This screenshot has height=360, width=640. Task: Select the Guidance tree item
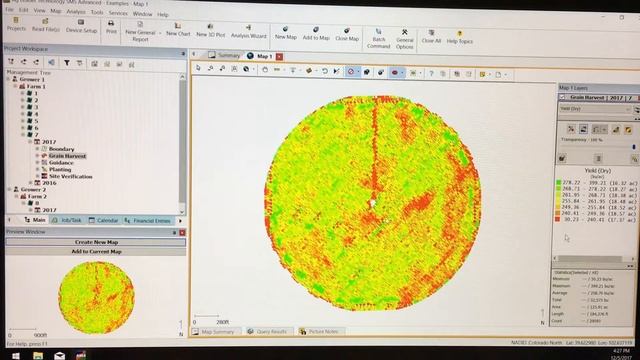point(61,162)
